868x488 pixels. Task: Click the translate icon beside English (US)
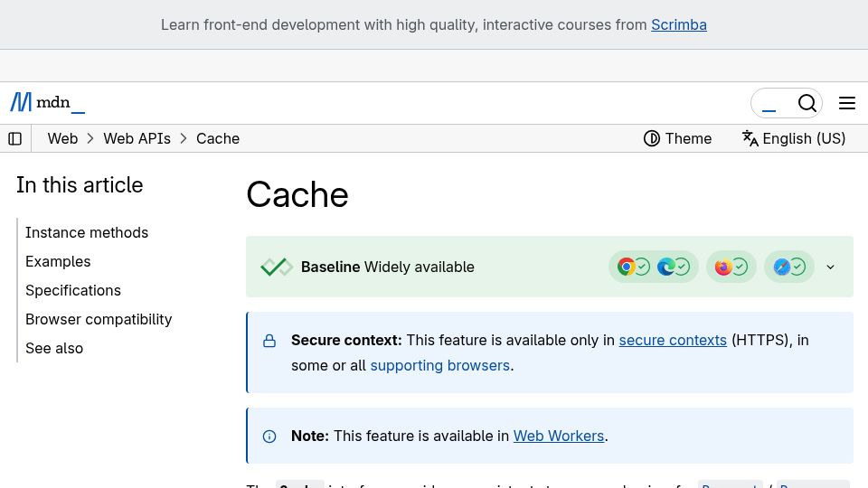click(750, 138)
